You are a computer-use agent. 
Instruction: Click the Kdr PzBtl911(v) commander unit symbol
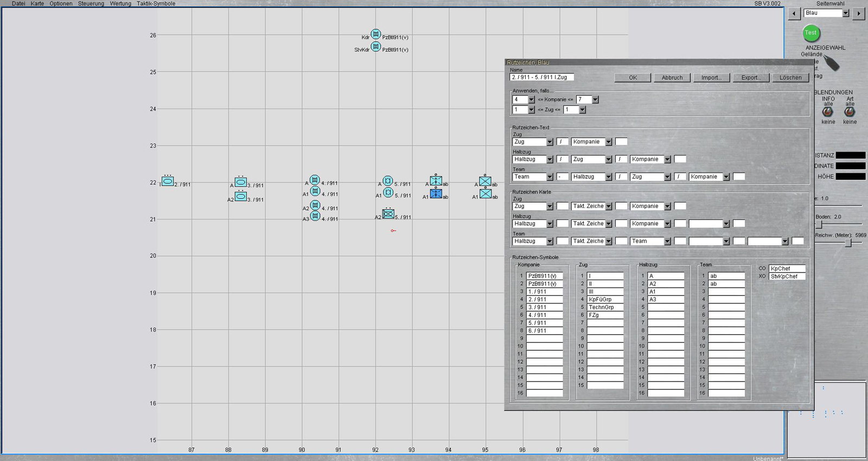[x=375, y=34]
